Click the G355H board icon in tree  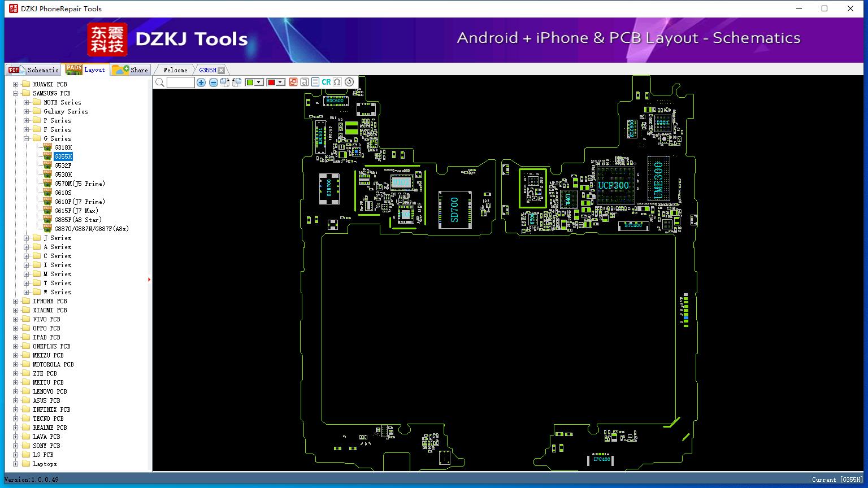(47, 156)
